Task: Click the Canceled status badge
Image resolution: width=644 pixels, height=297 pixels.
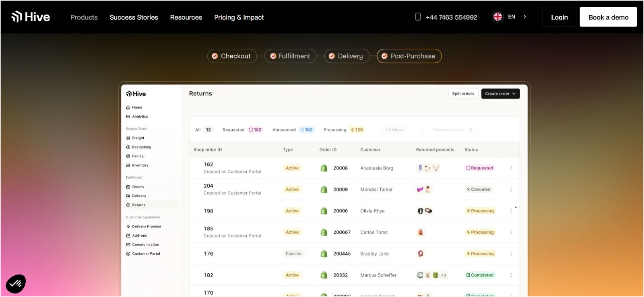Action: click(x=478, y=190)
